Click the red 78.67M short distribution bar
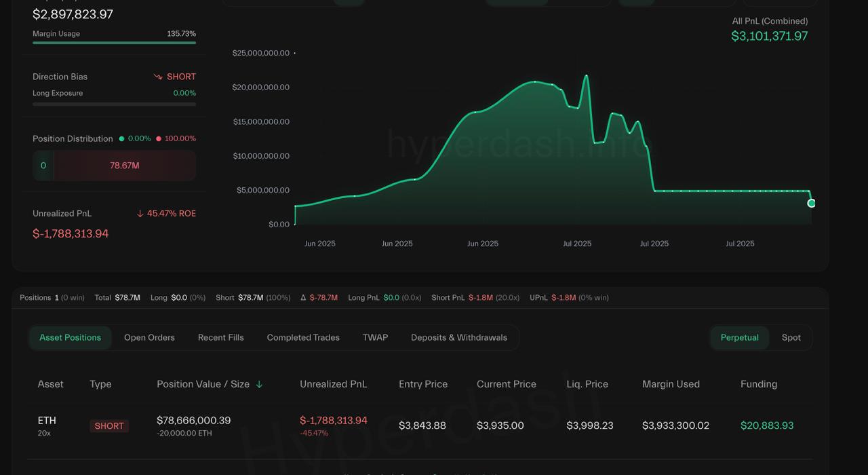This screenshot has height=475, width=868. (125, 166)
